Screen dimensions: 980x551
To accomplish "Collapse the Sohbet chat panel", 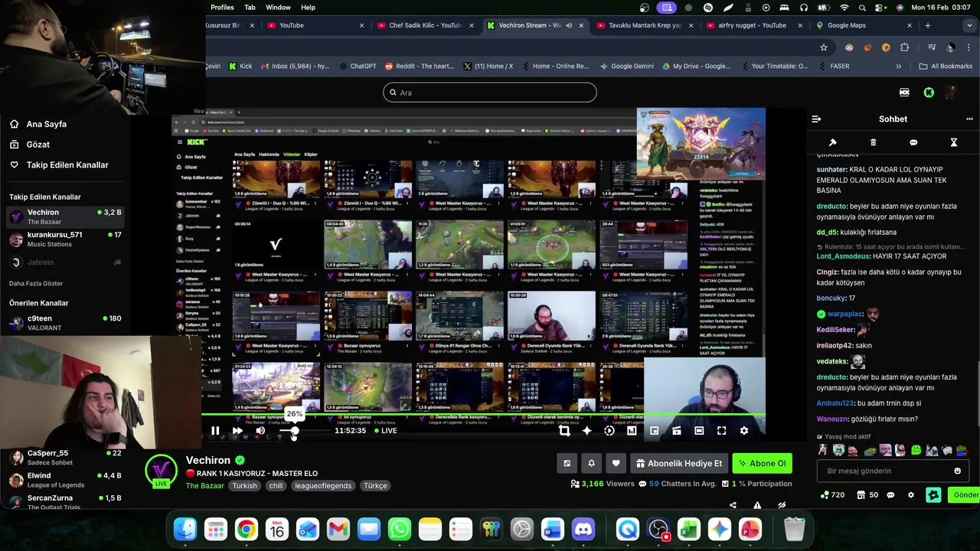I will click(x=816, y=119).
